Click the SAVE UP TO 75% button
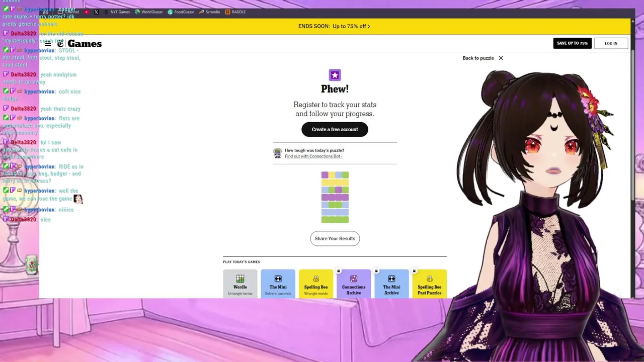 pos(572,43)
